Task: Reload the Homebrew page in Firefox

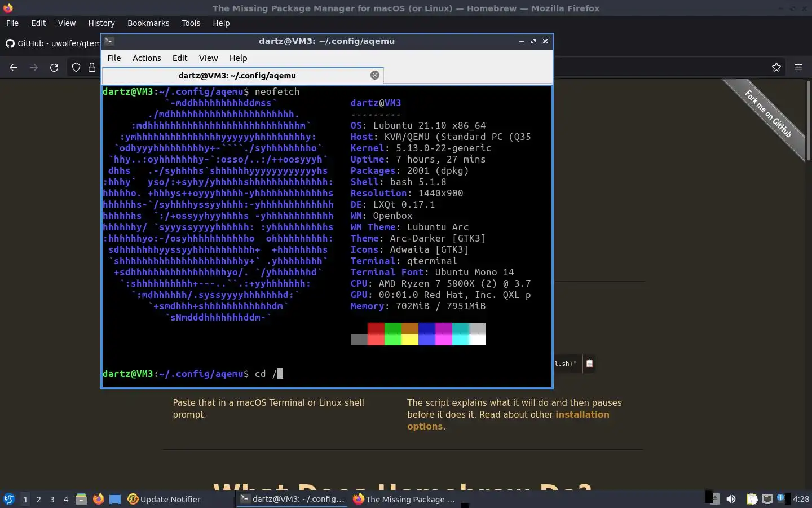Action: click(54, 67)
